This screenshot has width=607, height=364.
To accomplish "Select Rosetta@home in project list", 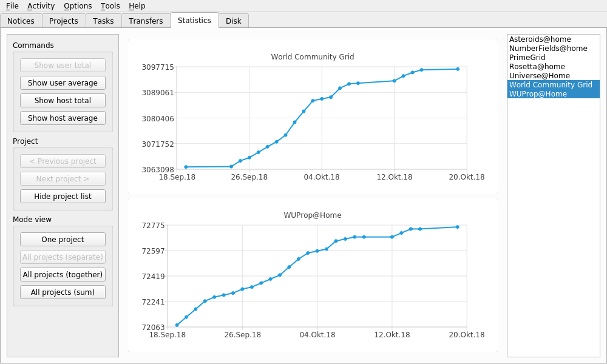I will tap(537, 67).
